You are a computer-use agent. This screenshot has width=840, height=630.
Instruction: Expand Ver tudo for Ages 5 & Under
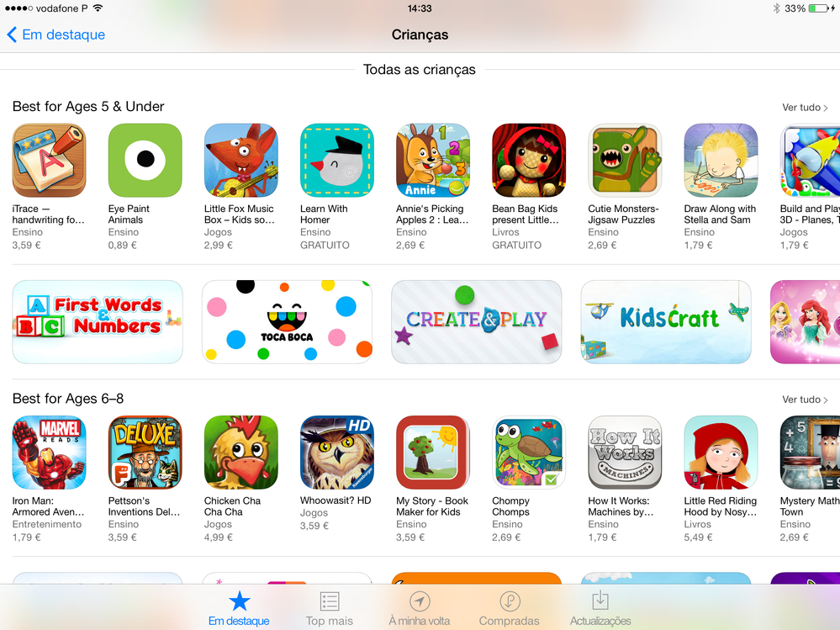click(x=805, y=107)
